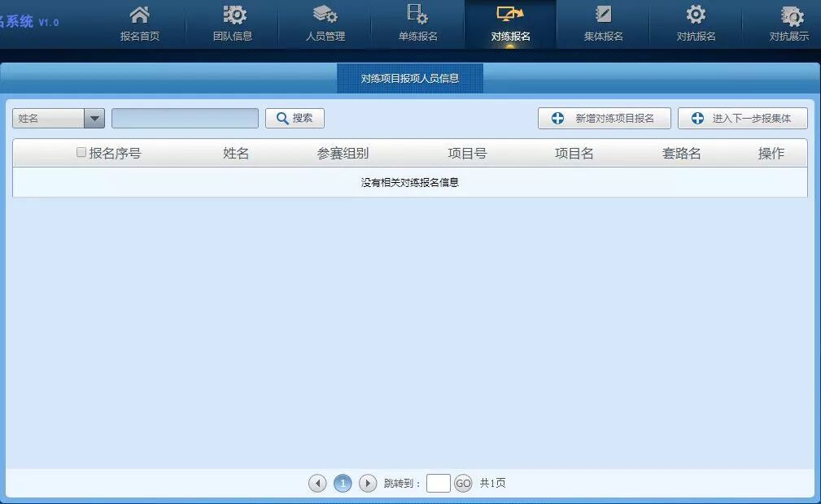Go to next page arrow

point(368,484)
